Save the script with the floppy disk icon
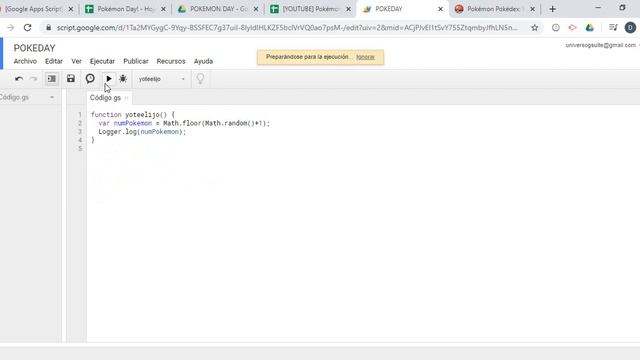640x360 pixels. point(71,78)
